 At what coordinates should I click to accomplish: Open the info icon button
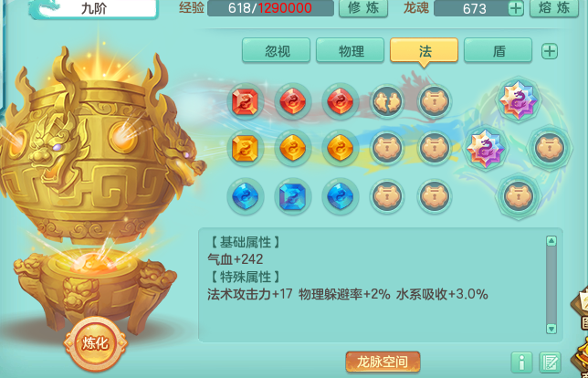pos(521,362)
